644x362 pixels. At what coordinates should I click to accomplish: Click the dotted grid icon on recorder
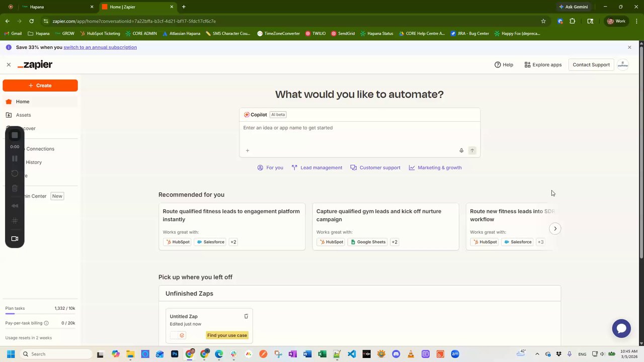click(15, 221)
